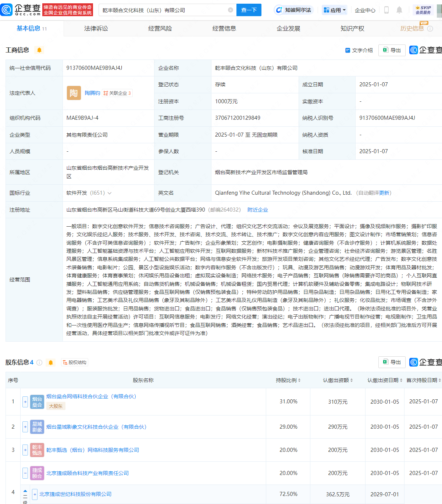Image resolution: width=442 pixels, height=504 pixels.
Task: Open the mobile phone app icon
Action: pyautogui.click(x=386, y=10)
